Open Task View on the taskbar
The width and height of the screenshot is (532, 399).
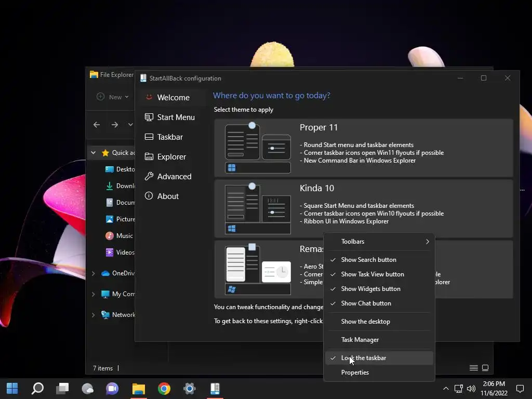pyautogui.click(x=62, y=389)
